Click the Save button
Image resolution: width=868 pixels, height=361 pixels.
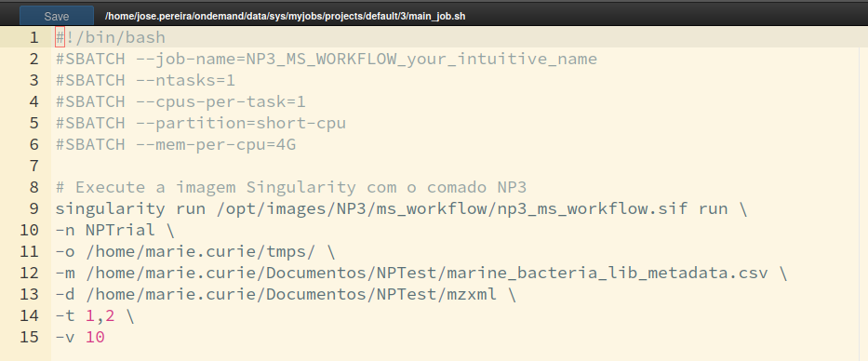[x=57, y=16]
